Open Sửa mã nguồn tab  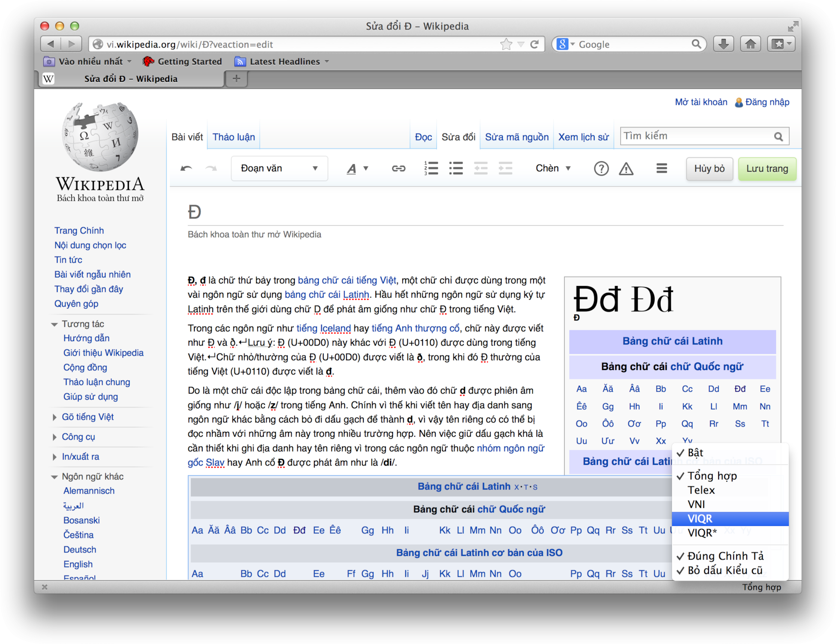tap(517, 137)
